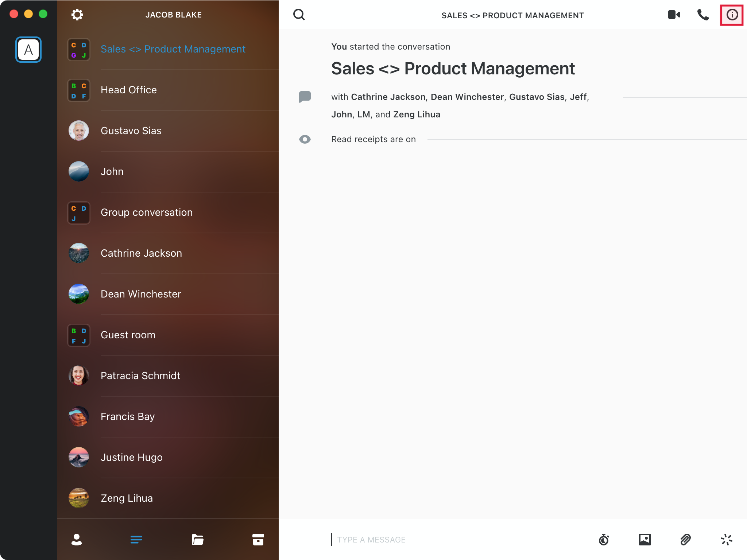Click Zeng Lihua in participants text
This screenshot has height=560, width=747.
tap(417, 114)
